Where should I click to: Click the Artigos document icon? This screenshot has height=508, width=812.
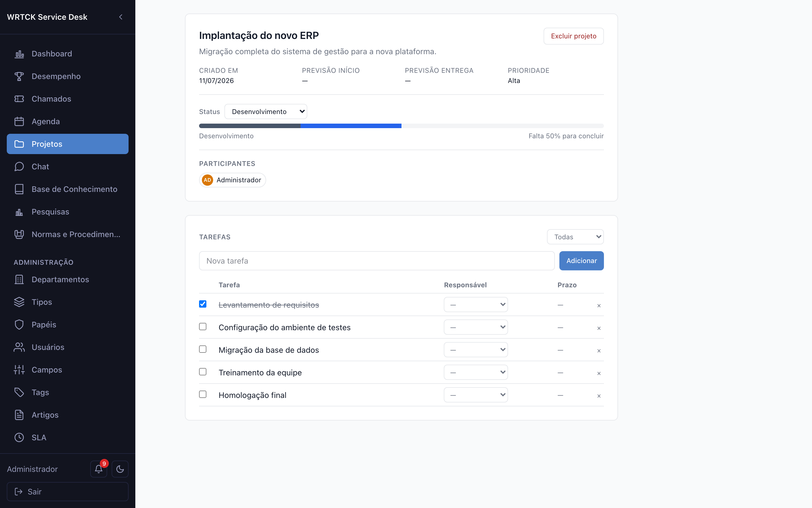coord(19,415)
